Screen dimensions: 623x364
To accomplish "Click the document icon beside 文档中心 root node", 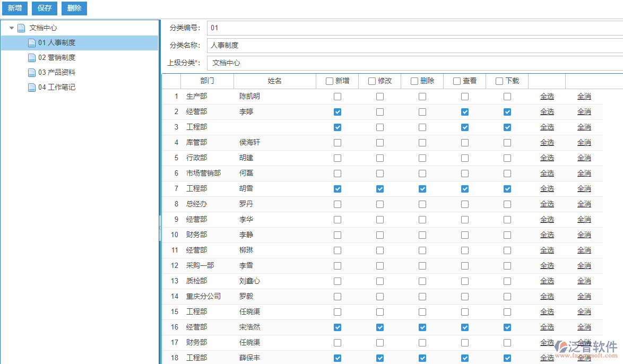I will coord(21,27).
